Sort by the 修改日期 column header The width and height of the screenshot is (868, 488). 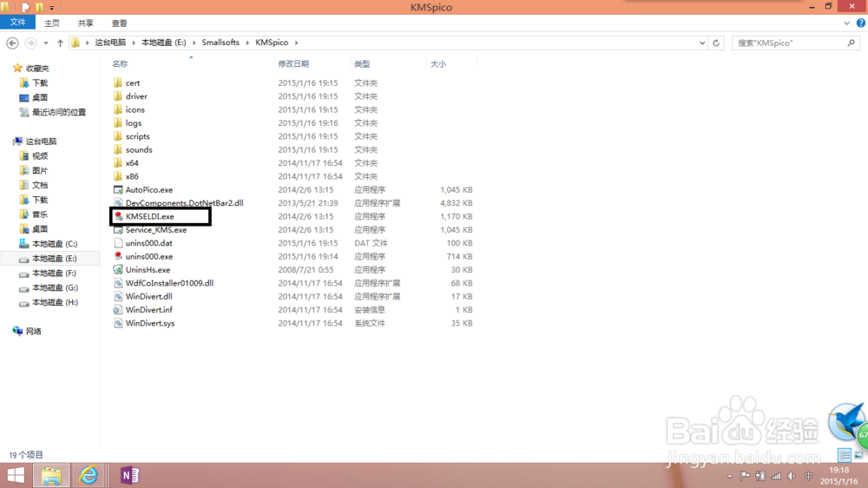click(293, 63)
